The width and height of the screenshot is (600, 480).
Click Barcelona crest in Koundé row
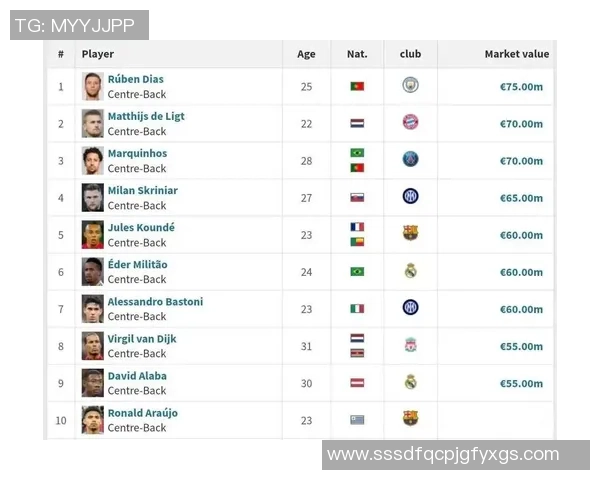pos(410,234)
